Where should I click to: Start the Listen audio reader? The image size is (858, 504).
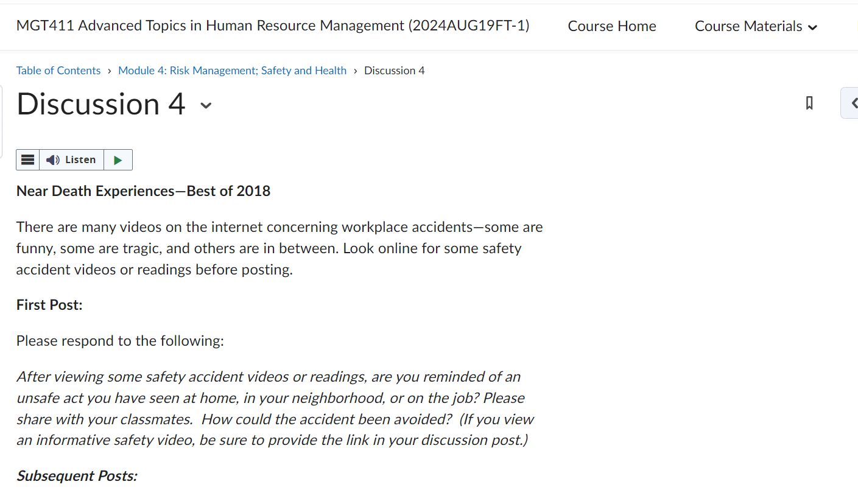pyautogui.click(x=72, y=159)
